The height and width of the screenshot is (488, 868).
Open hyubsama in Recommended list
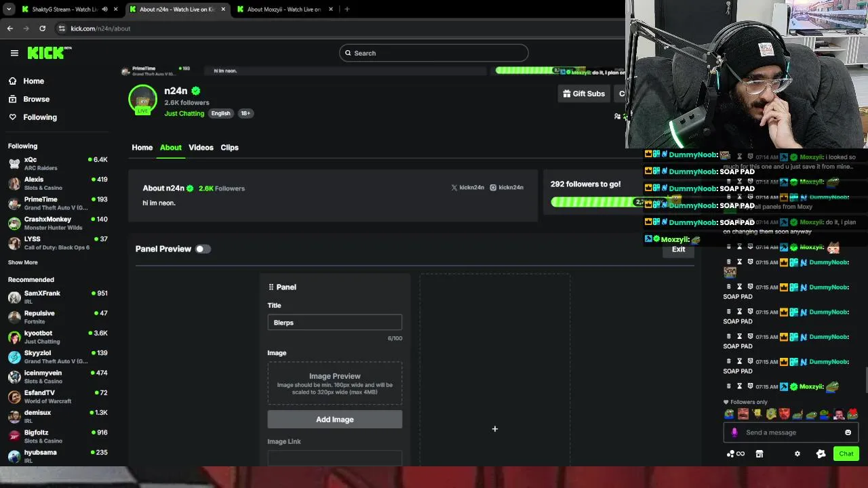58,455
